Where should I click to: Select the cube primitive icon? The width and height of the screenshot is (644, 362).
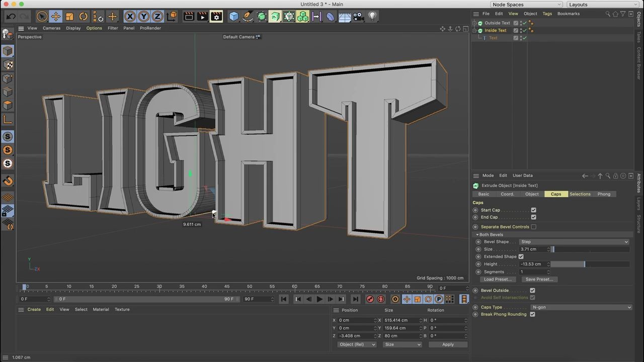(x=233, y=17)
